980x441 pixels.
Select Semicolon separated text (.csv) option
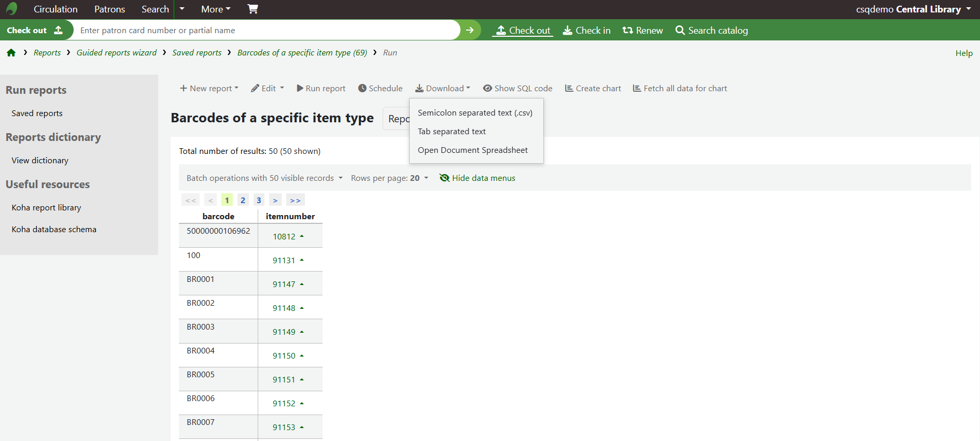pos(475,113)
